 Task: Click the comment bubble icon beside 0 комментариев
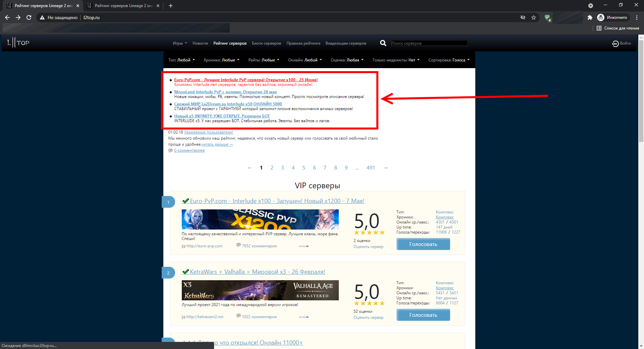coord(170,150)
